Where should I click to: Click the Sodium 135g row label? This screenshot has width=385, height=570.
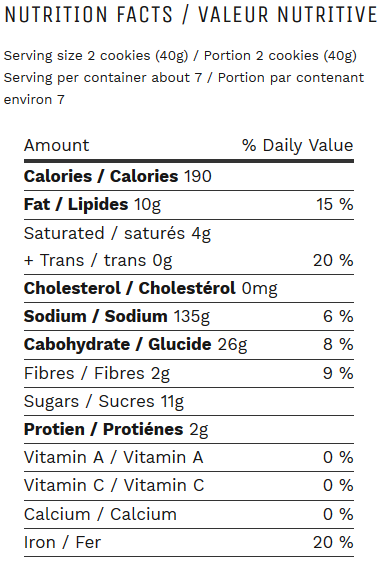pyautogui.click(x=117, y=317)
